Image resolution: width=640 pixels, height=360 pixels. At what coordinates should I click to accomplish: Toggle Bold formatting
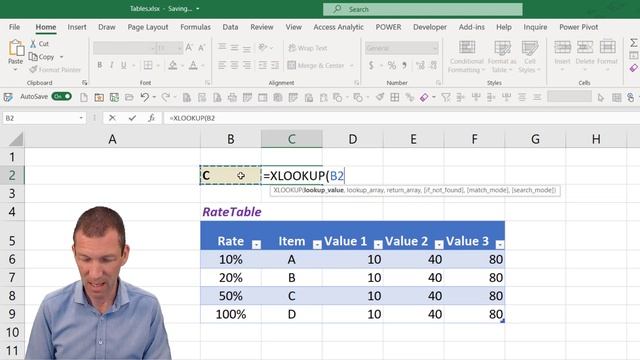pos(99,65)
